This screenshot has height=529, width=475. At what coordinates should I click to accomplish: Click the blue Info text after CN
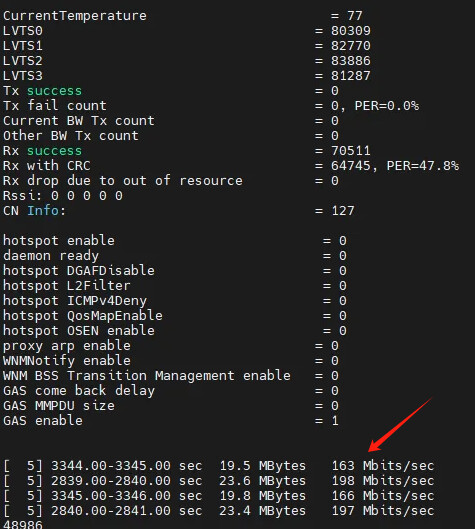click(x=43, y=211)
